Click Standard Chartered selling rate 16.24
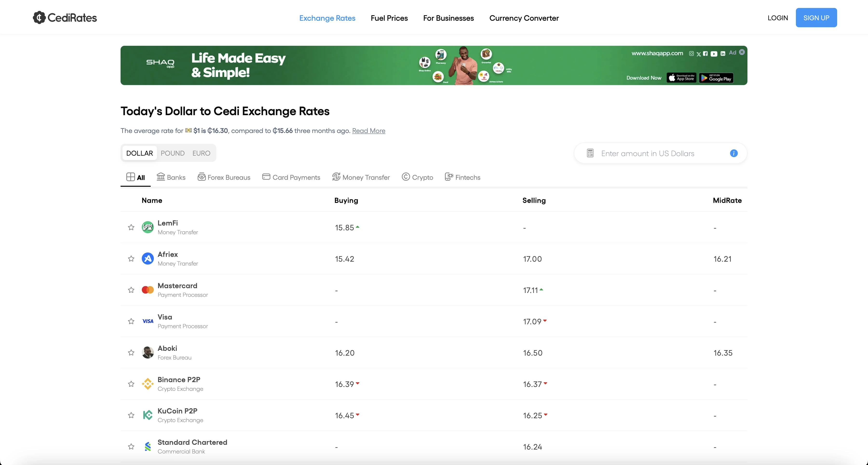The width and height of the screenshot is (868, 465). pyautogui.click(x=532, y=447)
